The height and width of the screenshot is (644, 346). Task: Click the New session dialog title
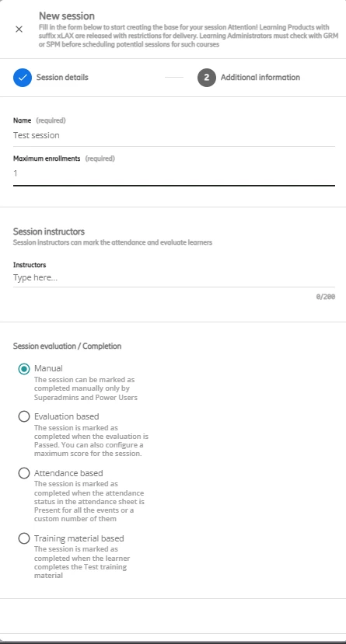[x=67, y=16]
